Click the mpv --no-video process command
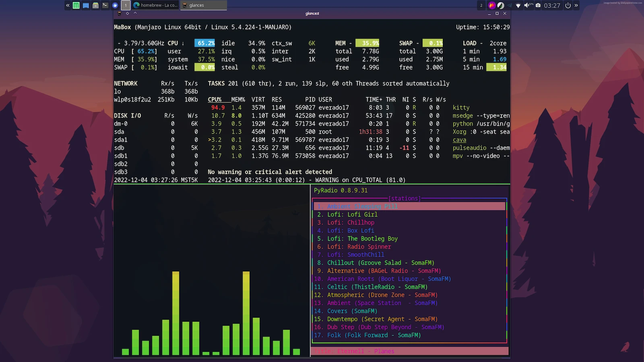The width and height of the screenshot is (644, 362). [481, 156]
